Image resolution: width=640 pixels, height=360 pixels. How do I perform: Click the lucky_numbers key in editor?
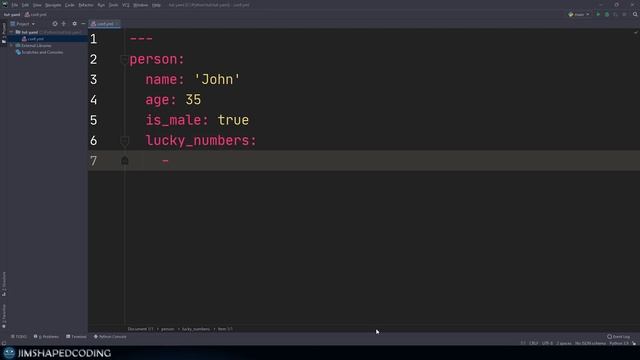pyautogui.click(x=198, y=140)
